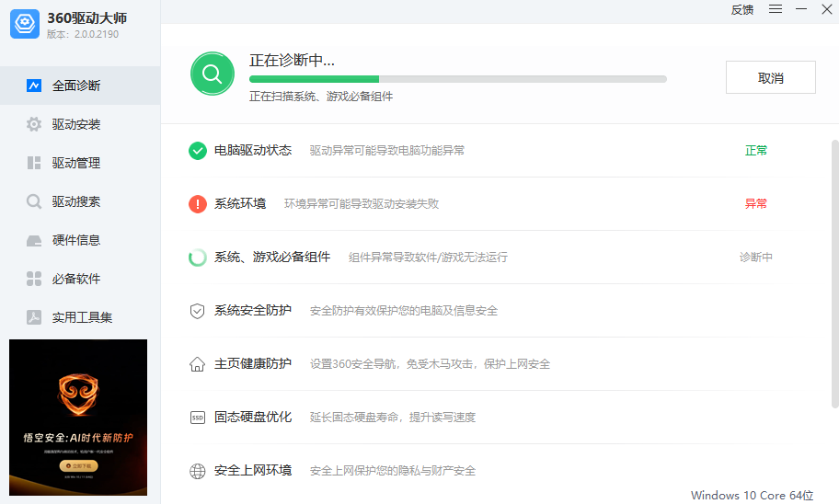Click the 诊断中 status text
This screenshot has width=839, height=504.
(756, 258)
